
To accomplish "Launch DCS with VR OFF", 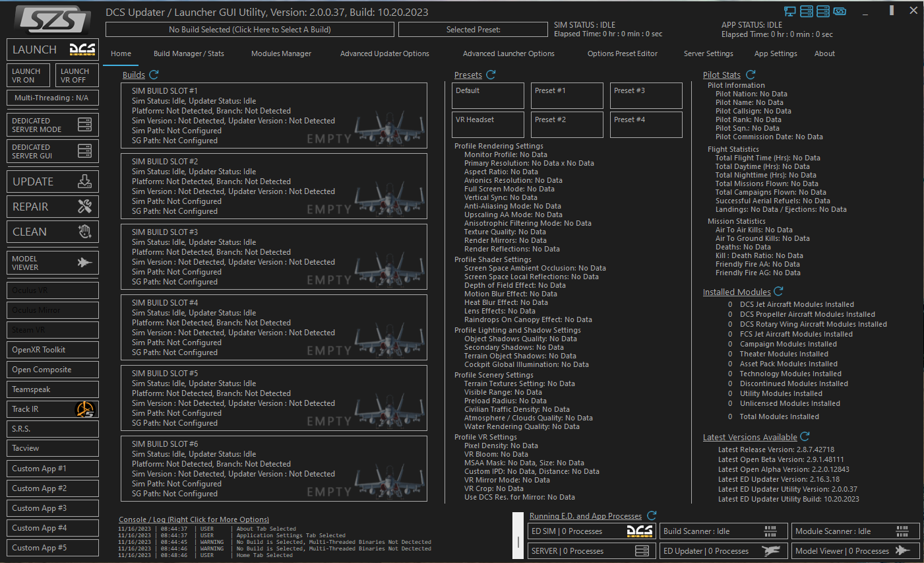I will pos(77,75).
